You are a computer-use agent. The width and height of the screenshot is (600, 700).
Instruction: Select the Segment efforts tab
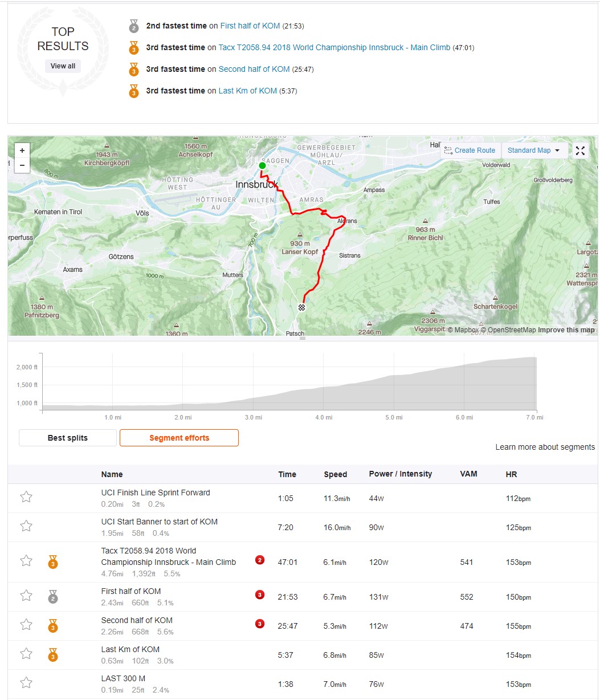point(179,438)
